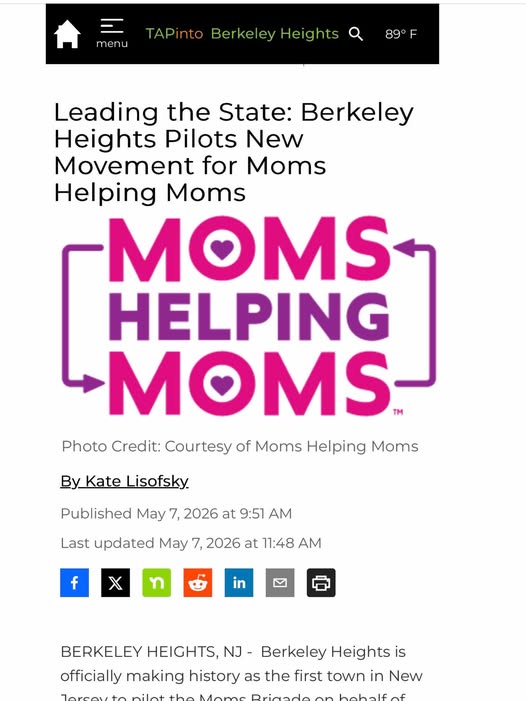
Task: Open the hamburger menu
Action: [112, 33]
